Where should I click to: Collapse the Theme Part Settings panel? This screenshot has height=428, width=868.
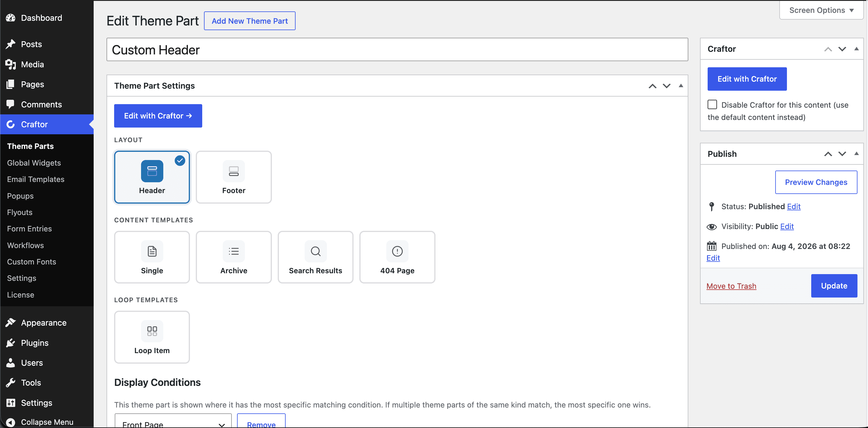point(681,86)
